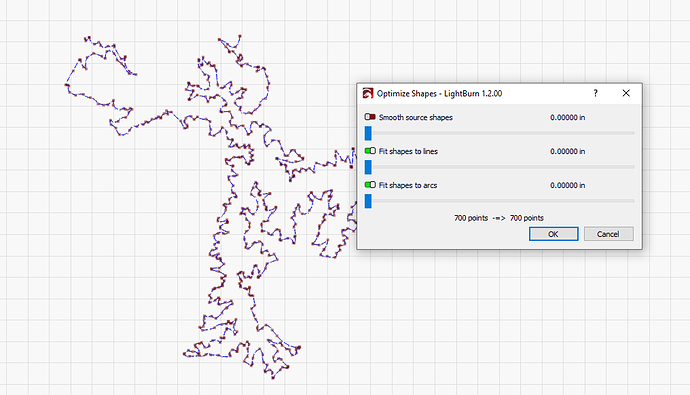Enable the Smooth source shapes switch
This screenshot has width=690, height=395.
tap(370, 117)
